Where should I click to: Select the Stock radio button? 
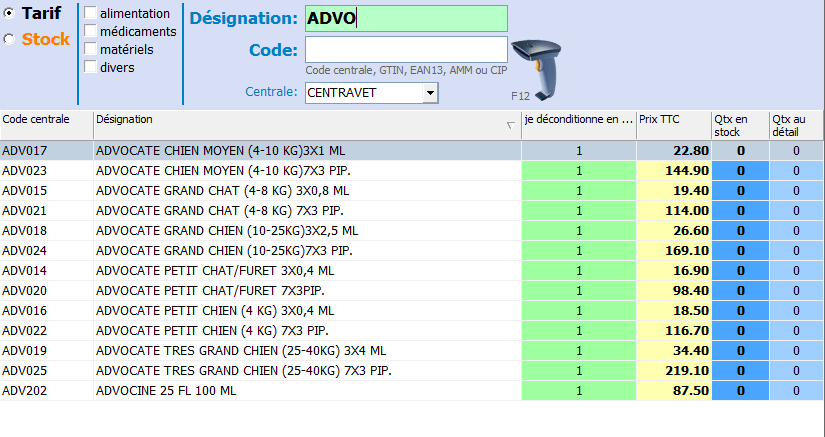[x=9, y=39]
